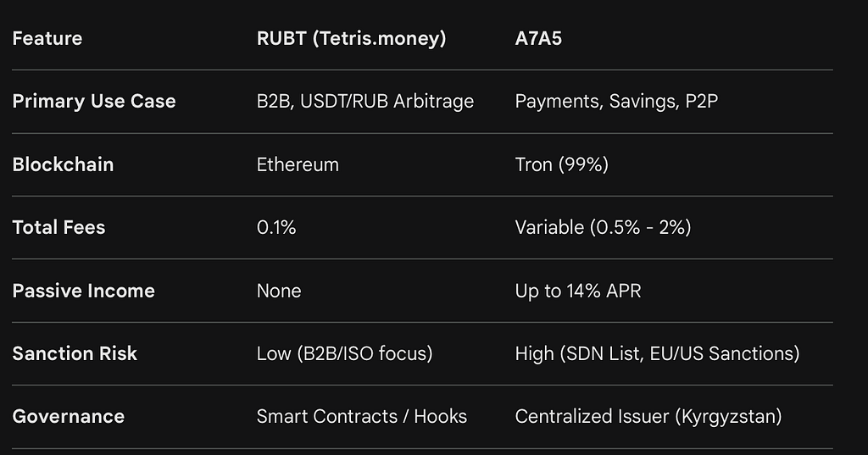This screenshot has height=455, width=868.
Task: Click the 0.1% fee value
Action: (x=275, y=227)
